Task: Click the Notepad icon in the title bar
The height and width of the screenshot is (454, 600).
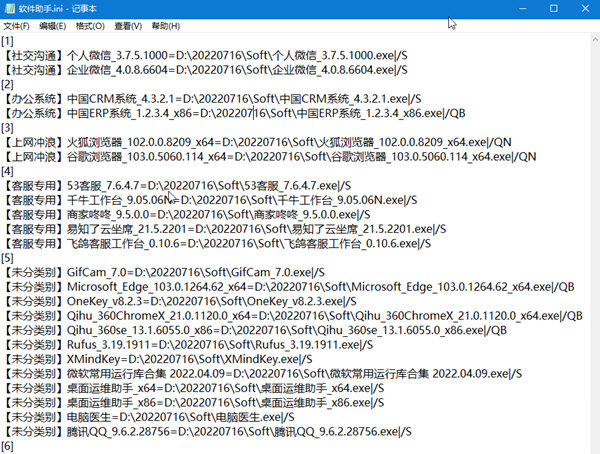Action: (10, 8)
